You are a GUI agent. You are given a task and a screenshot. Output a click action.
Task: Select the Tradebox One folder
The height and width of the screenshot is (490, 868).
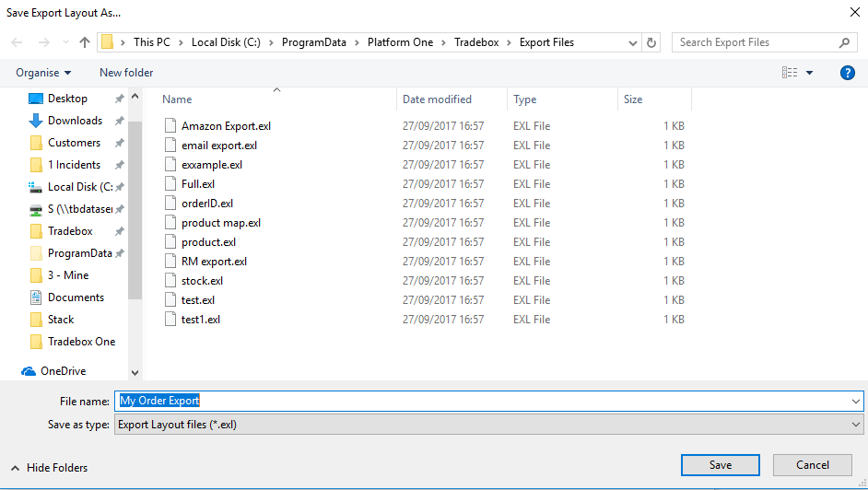81,342
